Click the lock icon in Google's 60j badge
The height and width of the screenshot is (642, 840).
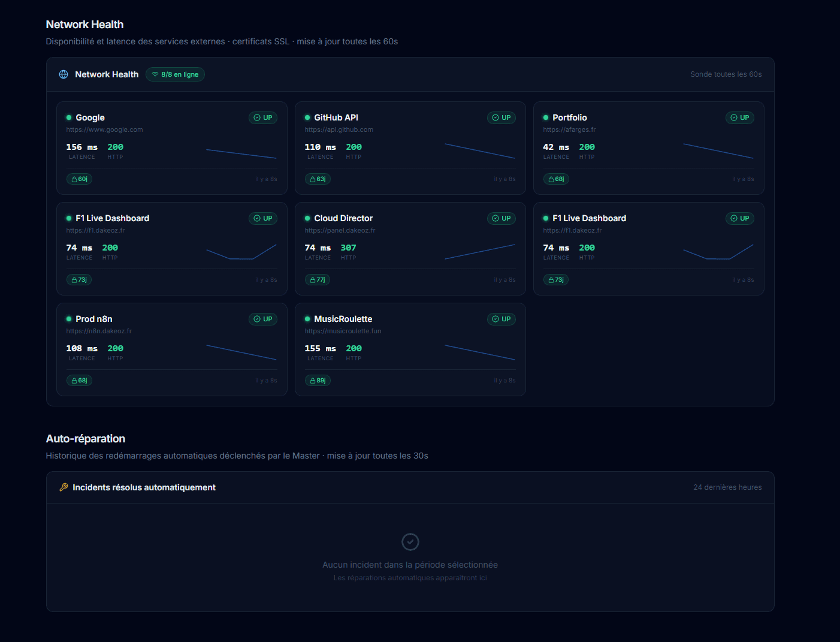click(74, 179)
